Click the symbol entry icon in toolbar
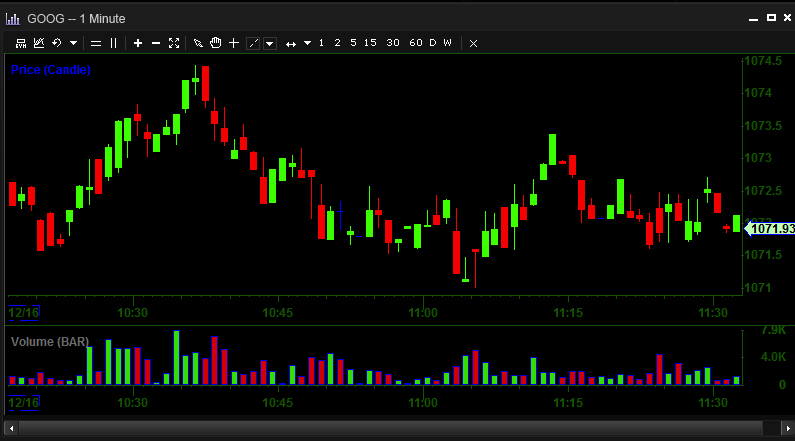Viewport: 795px width, 441px height. 21,43
